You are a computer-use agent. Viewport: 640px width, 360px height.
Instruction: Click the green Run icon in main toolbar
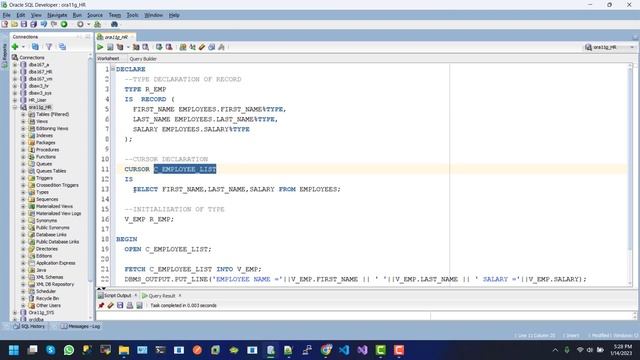(64, 24)
